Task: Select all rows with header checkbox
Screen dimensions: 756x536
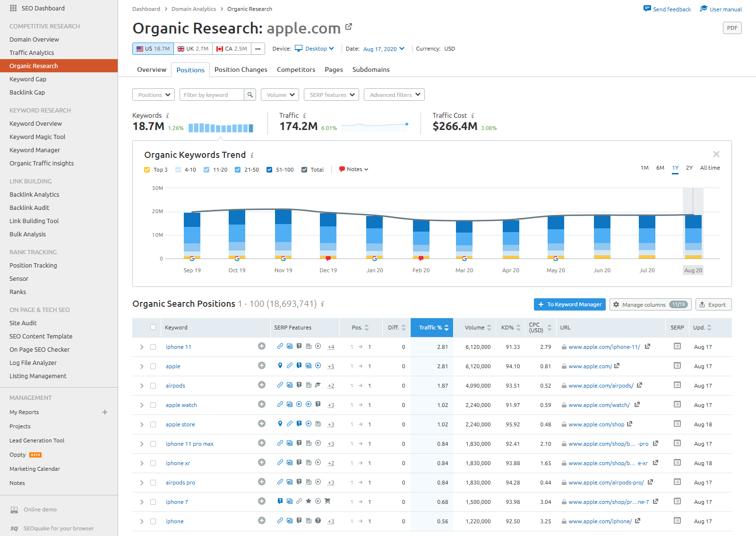Action: (153, 327)
